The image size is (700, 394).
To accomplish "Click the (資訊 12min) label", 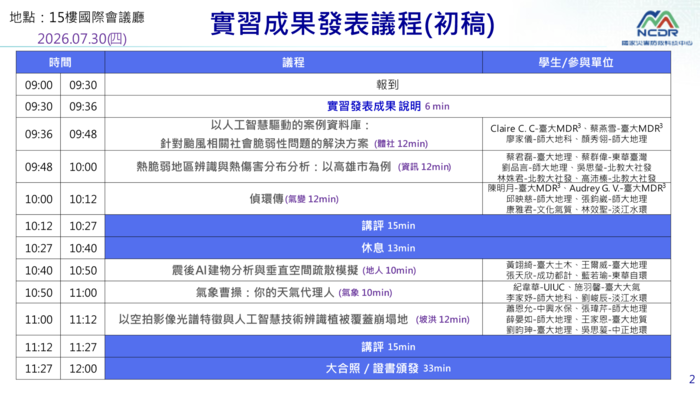I will coord(425,167).
